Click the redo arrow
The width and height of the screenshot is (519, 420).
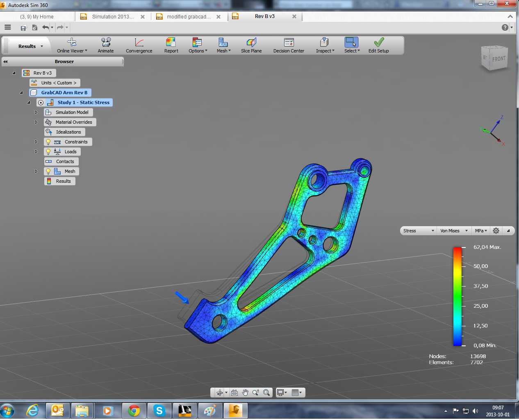tap(60, 27)
